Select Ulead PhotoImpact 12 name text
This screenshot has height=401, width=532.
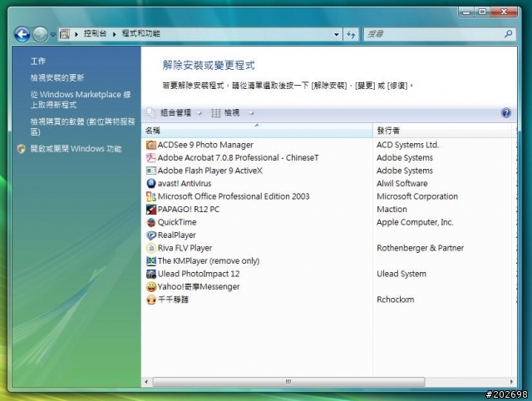[x=199, y=274]
